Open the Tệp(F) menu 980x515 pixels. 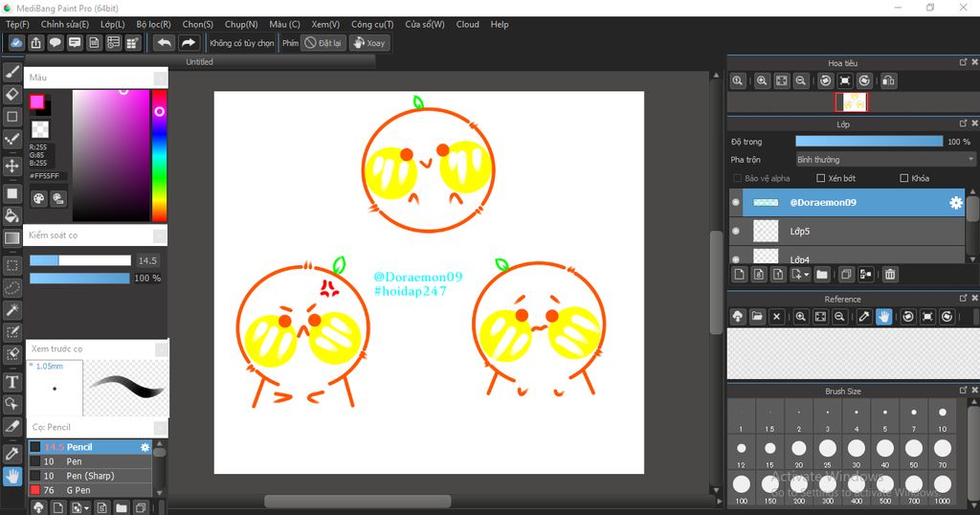pyautogui.click(x=17, y=24)
